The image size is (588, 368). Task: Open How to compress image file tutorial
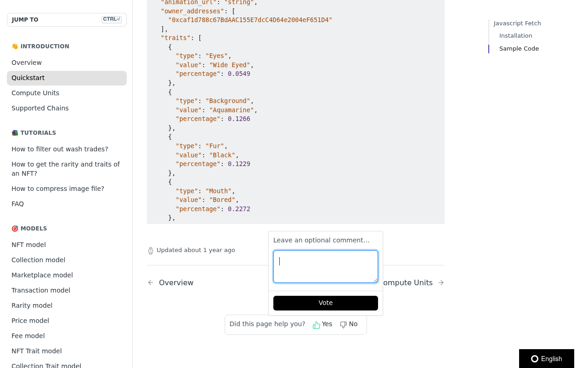pos(67,189)
